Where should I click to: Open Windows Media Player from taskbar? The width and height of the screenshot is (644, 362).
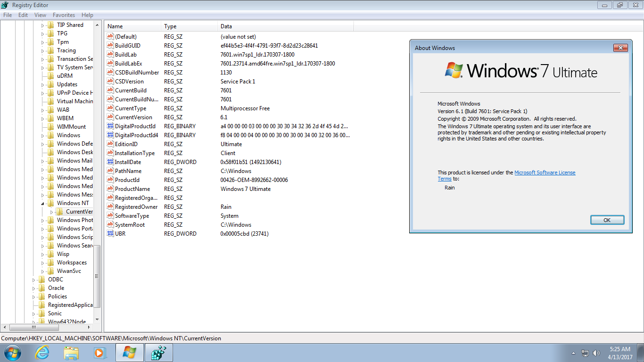[x=100, y=353]
